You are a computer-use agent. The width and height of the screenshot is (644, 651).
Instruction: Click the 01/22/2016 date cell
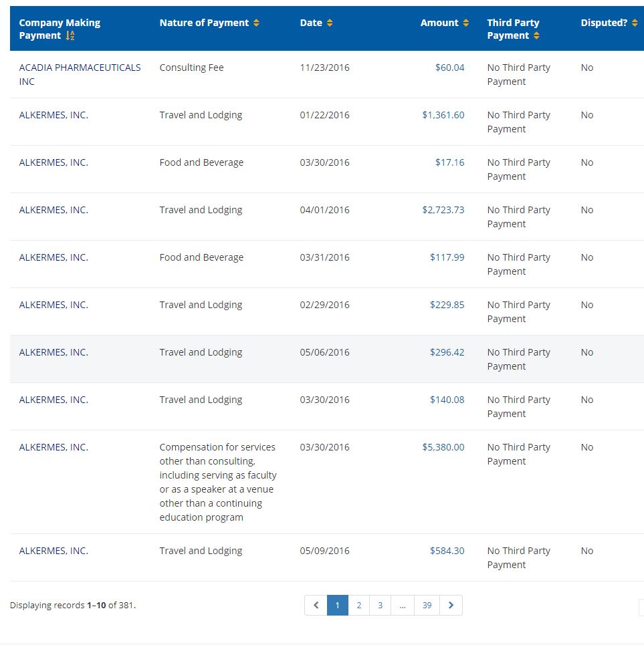coord(324,115)
